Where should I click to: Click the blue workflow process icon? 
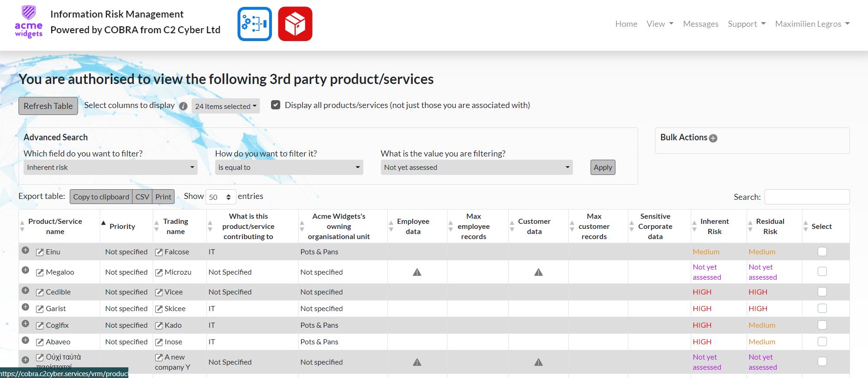254,24
